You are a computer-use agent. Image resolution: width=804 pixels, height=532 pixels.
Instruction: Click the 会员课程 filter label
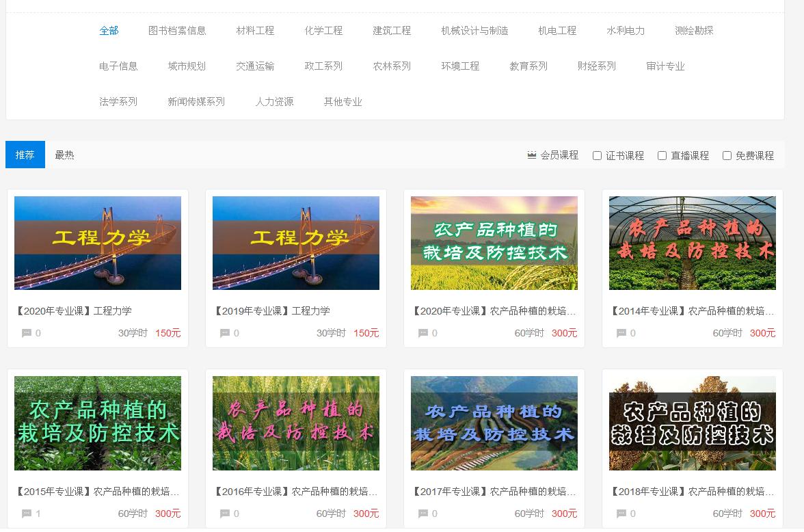tap(559, 155)
